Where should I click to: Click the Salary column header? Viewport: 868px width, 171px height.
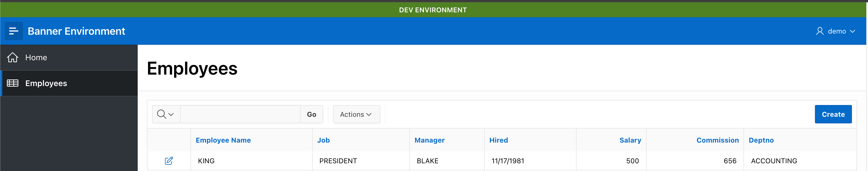click(x=630, y=140)
